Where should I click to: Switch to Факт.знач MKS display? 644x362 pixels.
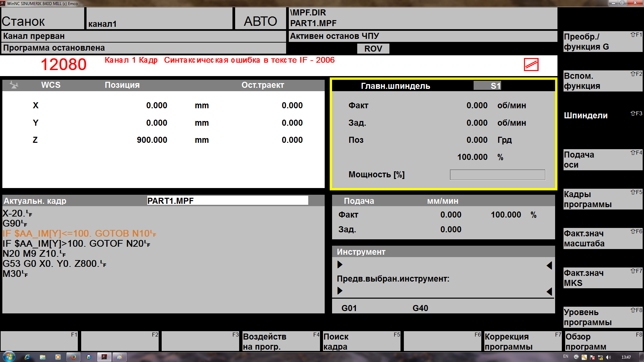pos(603,278)
